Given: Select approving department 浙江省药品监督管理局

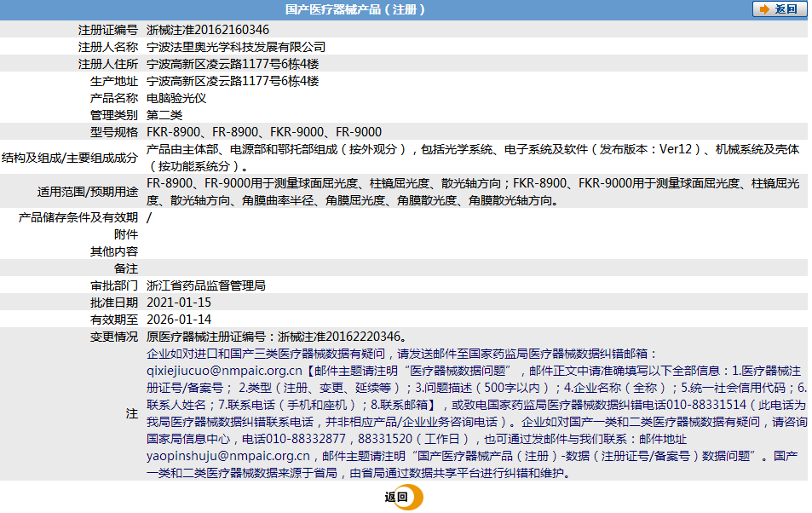Looking at the screenshot, I should point(206,285).
